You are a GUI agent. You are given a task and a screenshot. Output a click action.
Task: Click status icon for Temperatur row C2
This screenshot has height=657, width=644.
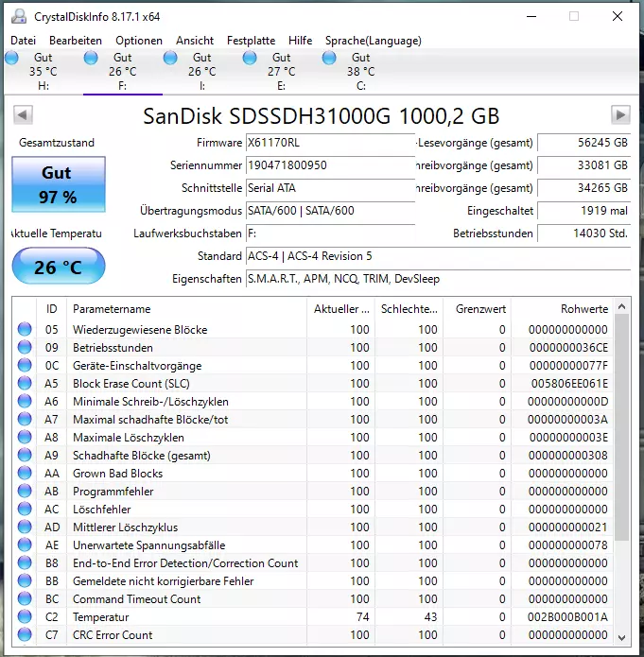coord(25,616)
